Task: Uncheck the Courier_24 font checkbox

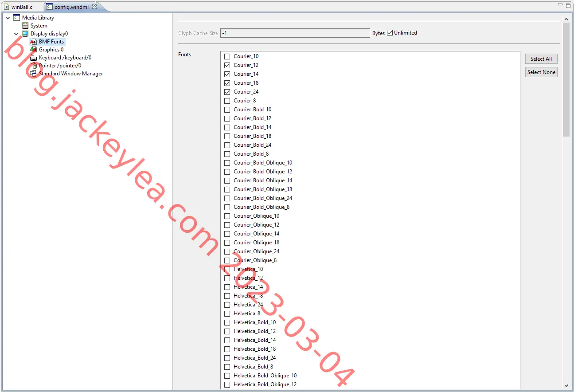Action: coord(227,92)
